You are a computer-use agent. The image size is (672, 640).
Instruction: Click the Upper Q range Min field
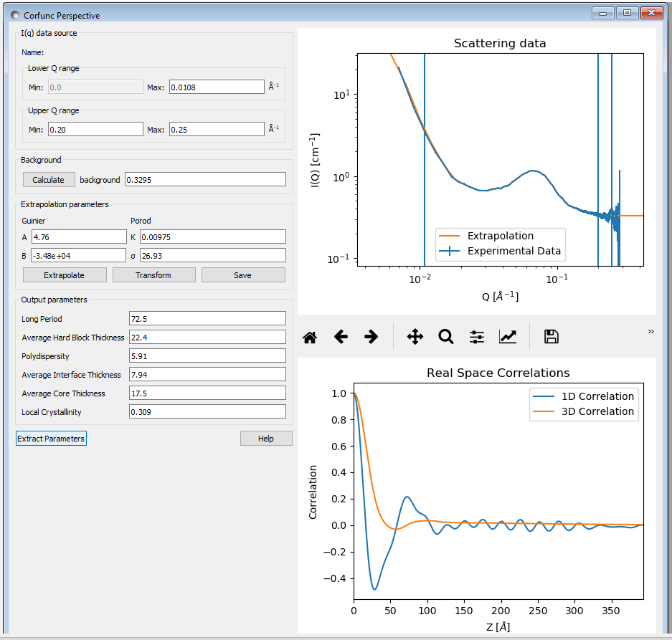tap(95, 130)
